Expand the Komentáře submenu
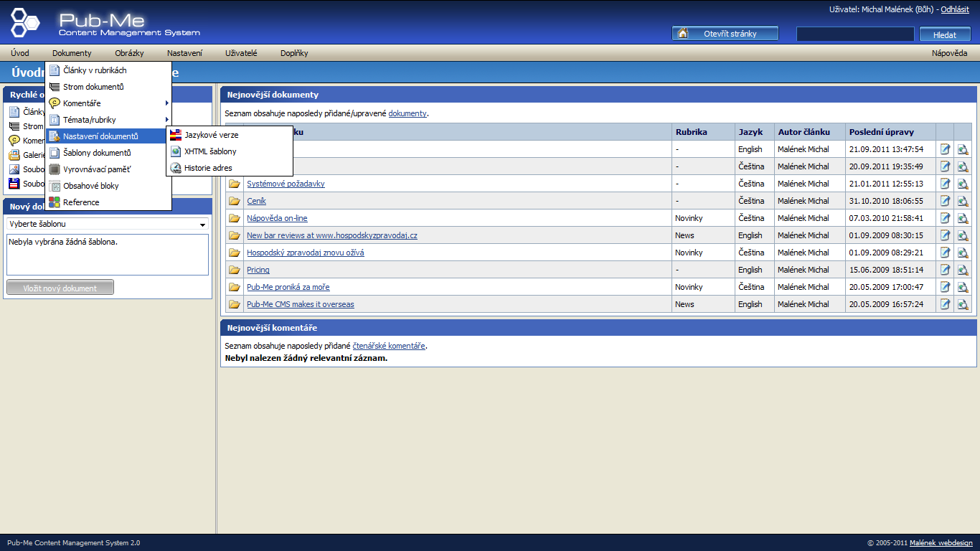 108,103
